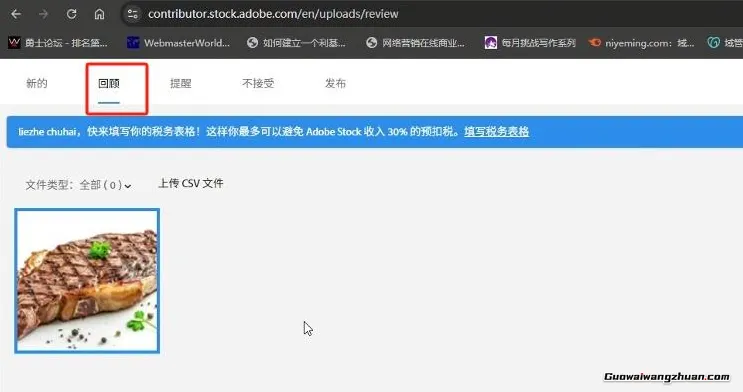Viewport: 743px width, 392px height.
Task: Open the 发布 tab
Action: 335,83
